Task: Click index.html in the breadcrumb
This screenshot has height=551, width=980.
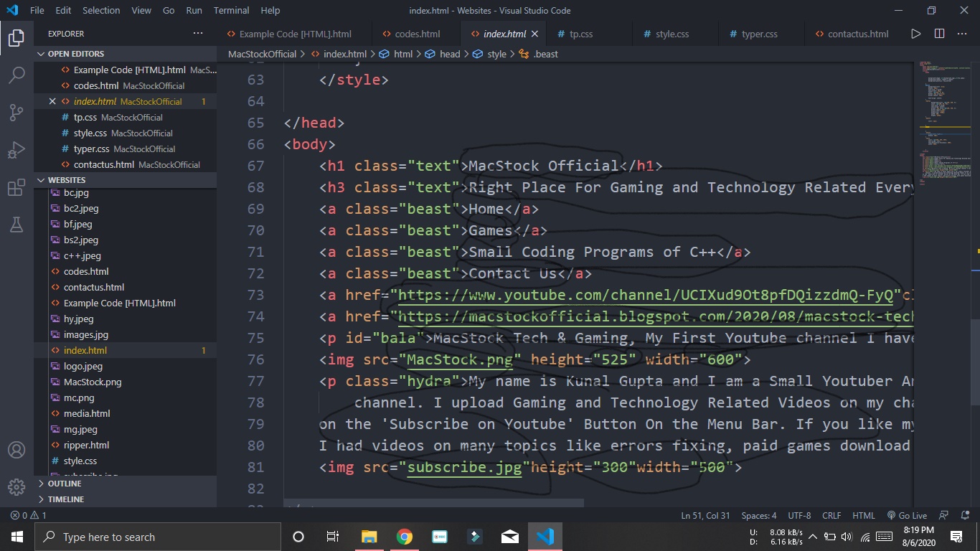Action: pos(345,54)
